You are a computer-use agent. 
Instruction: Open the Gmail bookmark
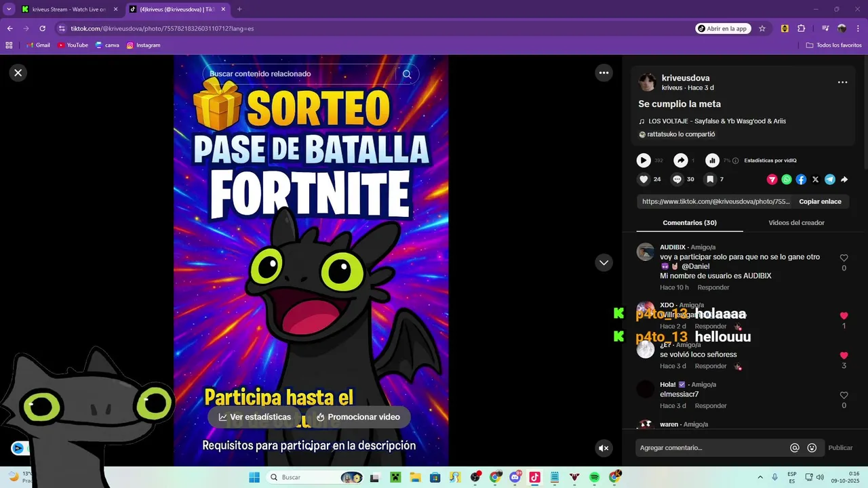(38, 45)
